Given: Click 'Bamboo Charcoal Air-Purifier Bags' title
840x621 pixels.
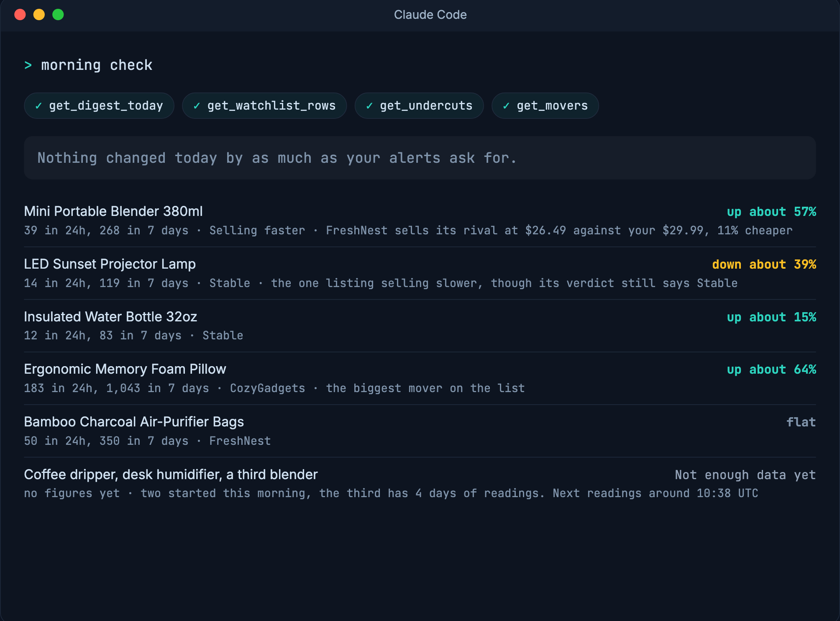Looking at the screenshot, I should [134, 422].
